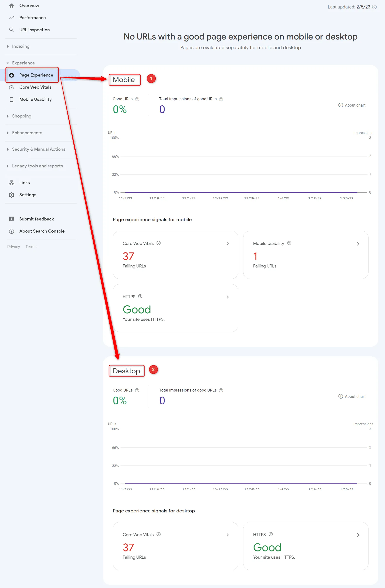Click the Mobile chart's purple trend line
This screenshot has height=588, width=385.
click(x=241, y=192)
